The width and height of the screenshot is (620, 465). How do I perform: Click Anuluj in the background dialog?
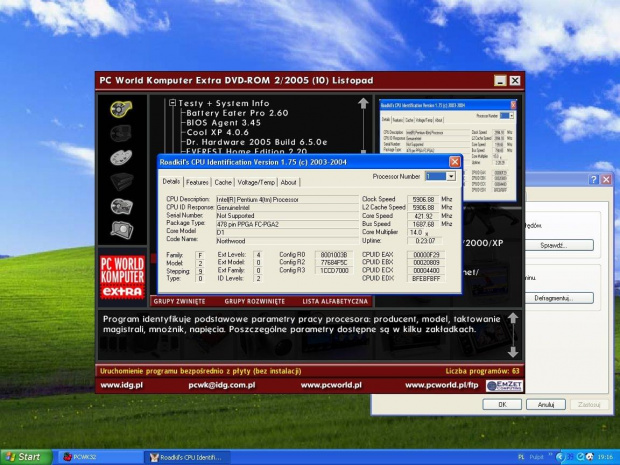click(x=546, y=405)
